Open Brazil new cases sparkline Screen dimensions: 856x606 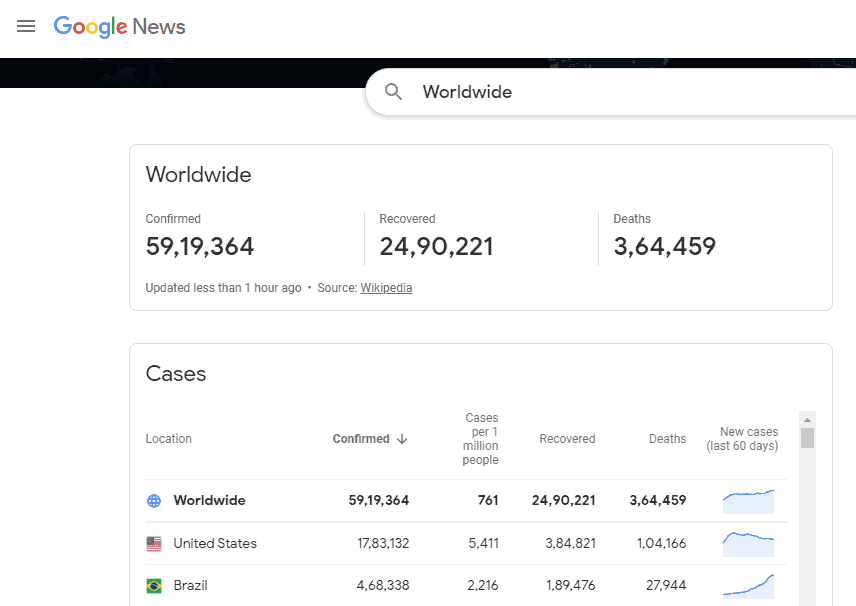pos(748,586)
